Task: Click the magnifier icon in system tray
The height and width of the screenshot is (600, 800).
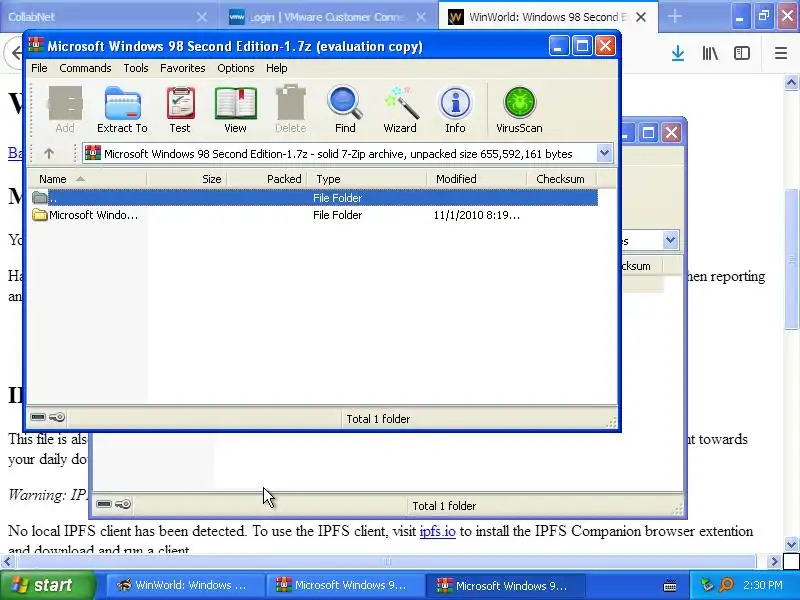Action: point(727,585)
